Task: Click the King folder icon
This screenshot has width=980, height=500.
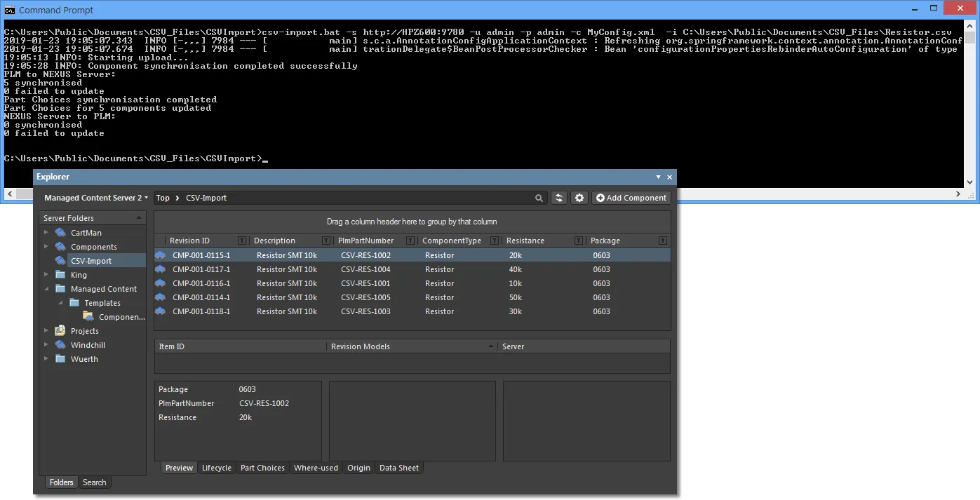Action: (x=60, y=275)
